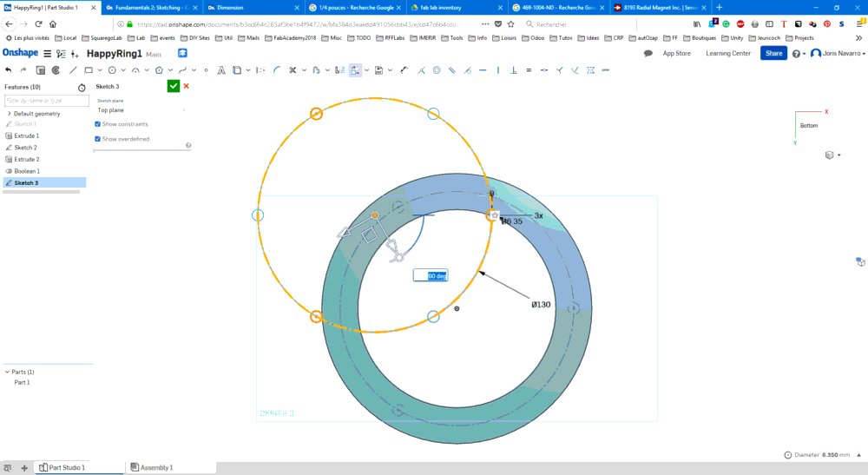The height and width of the screenshot is (475, 868).
Task: Cancel Sketch 3 with red X
Action: tap(187, 86)
